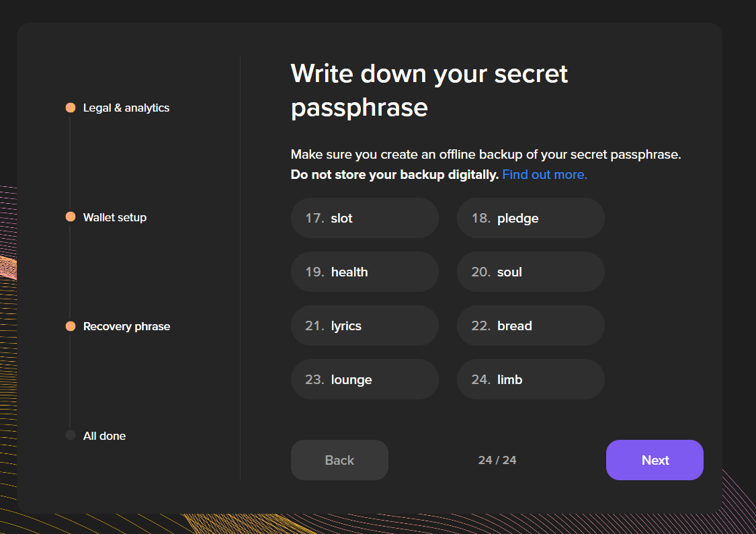The width and height of the screenshot is (756, 534).
Task: Select passphrase word 21 lyrics
Action: [364, 325]
